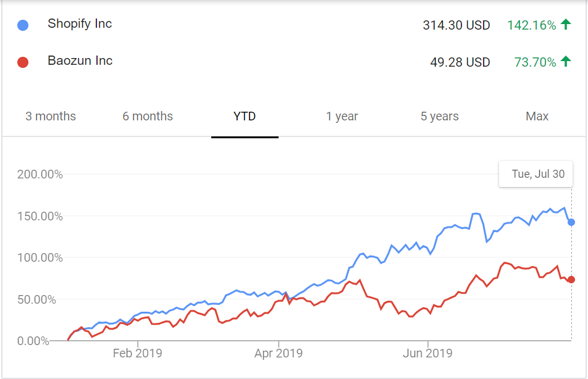Click the Baozun Inc name
Viewport: 588px width, 379px height.
click(x=80, y=61)
